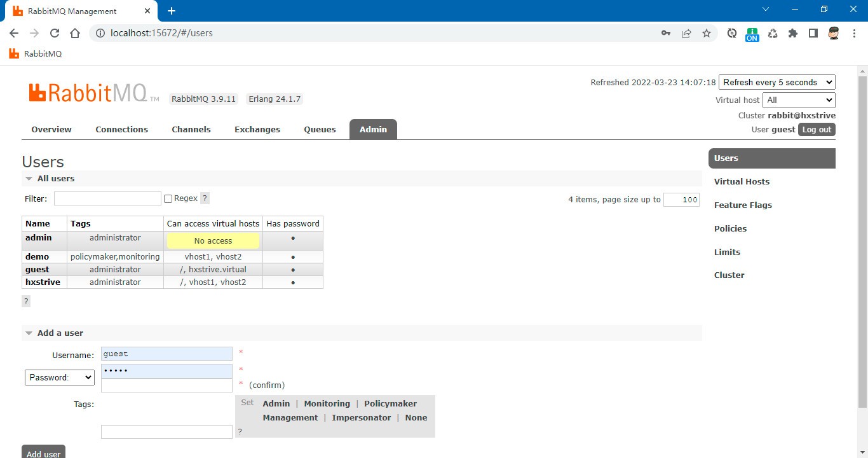Image resolution: width=868 pixels, height=458 pixels.
Task: Switch to the Exchanges tab
Action: click(x=257, y=129)
